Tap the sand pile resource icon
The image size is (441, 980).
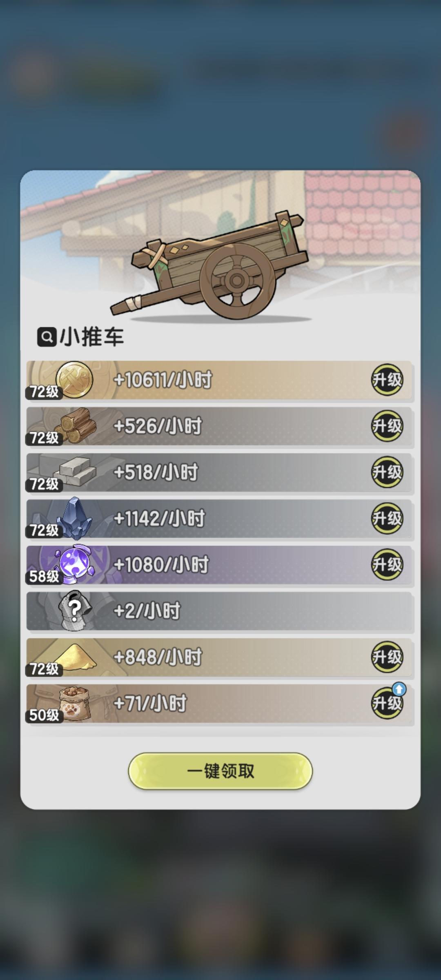coord(75,657)
